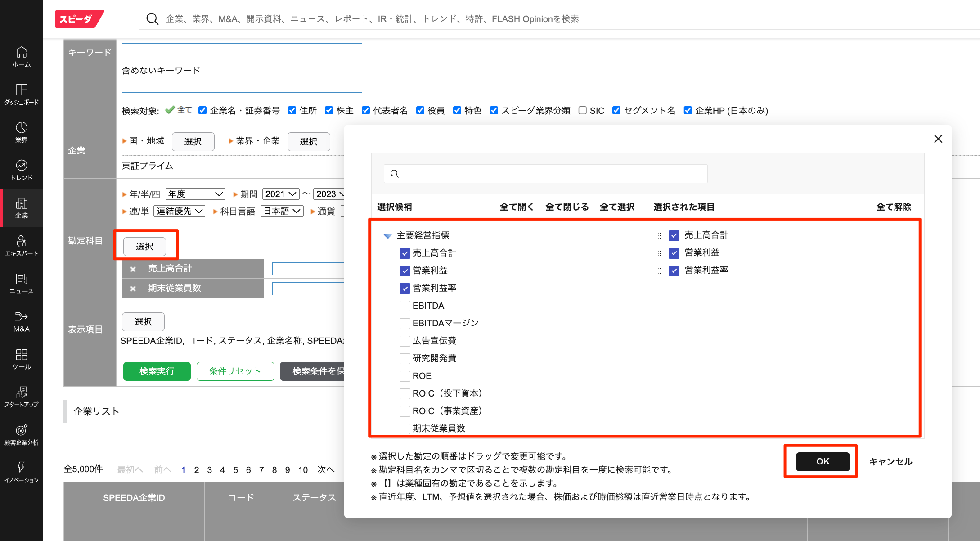The image size is (980, 541).
Task: Open the ホーム sidebar icon
Action: click(21, 57)
